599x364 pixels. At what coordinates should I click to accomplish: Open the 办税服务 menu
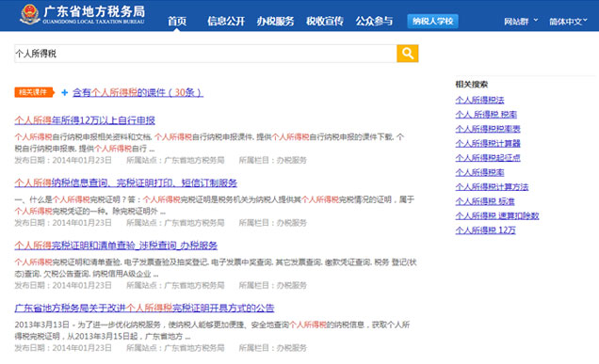275,21
